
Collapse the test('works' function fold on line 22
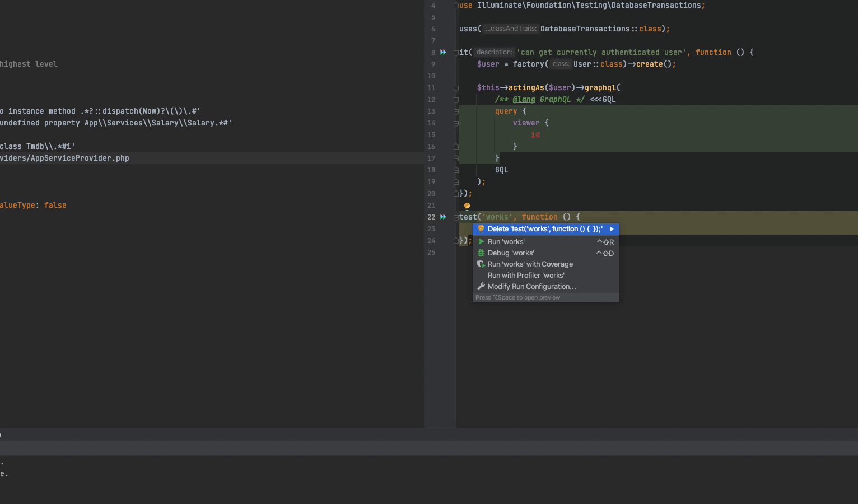click(x=456, y=217)
